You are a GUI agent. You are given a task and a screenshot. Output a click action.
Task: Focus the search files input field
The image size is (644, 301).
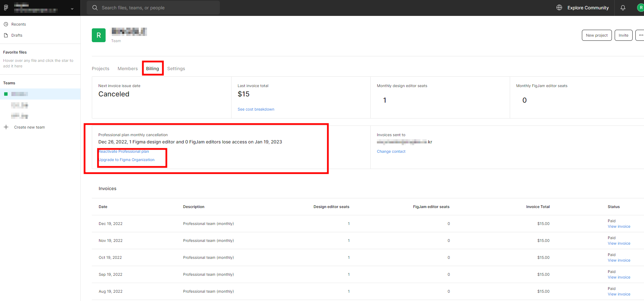click(153, 8)
